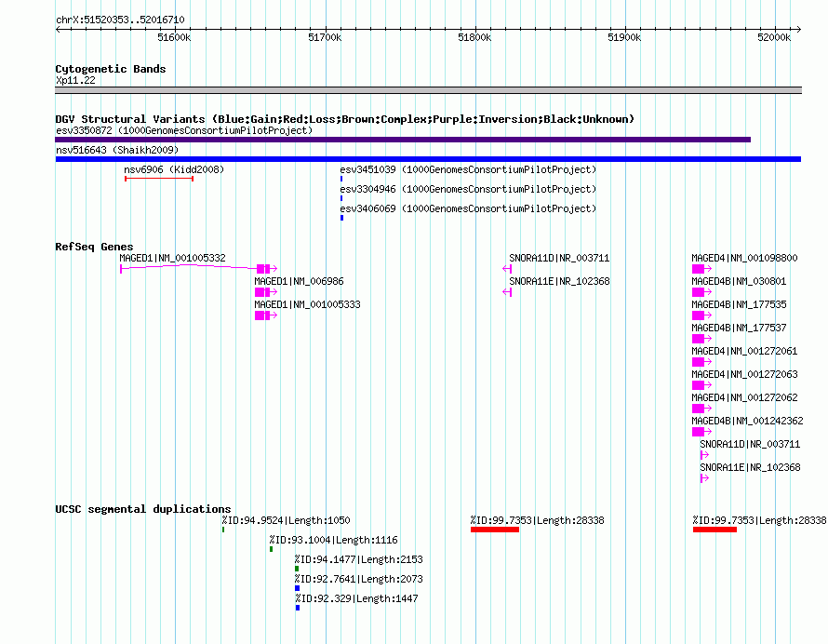Click the gray Xp11.22 cytogenetic band bar
The image size is (828, 644).
(428, 90)
